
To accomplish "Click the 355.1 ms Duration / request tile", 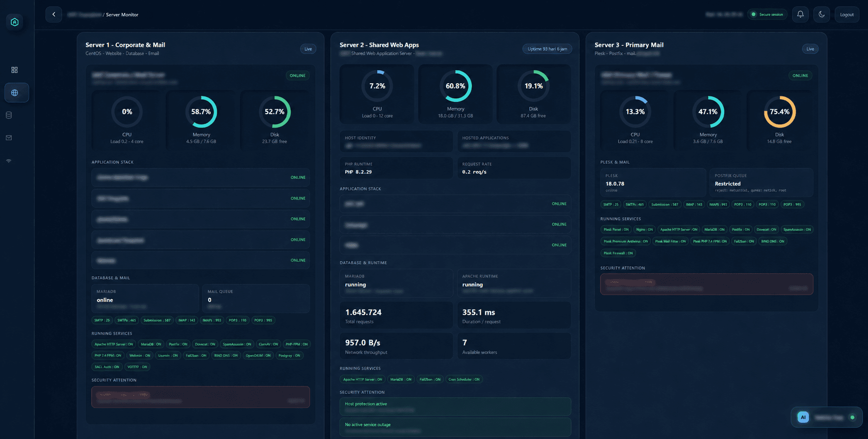I will [x=514, y=315].
